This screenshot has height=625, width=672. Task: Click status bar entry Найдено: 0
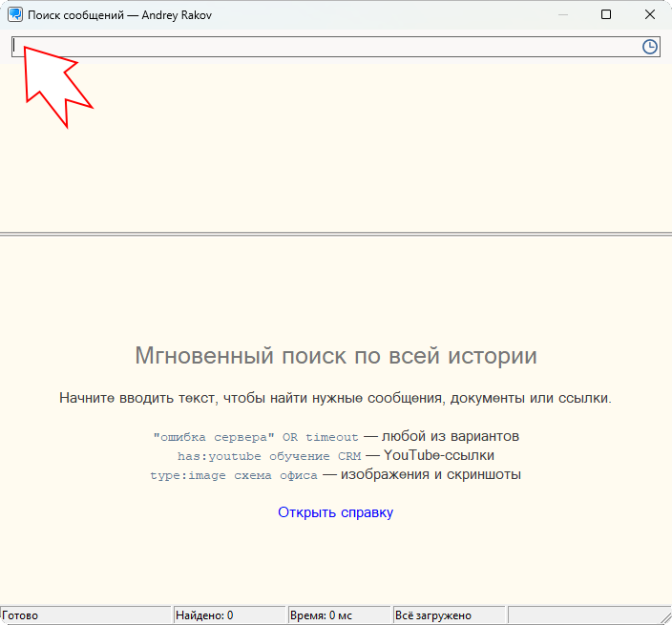click(x=204, y=615)
